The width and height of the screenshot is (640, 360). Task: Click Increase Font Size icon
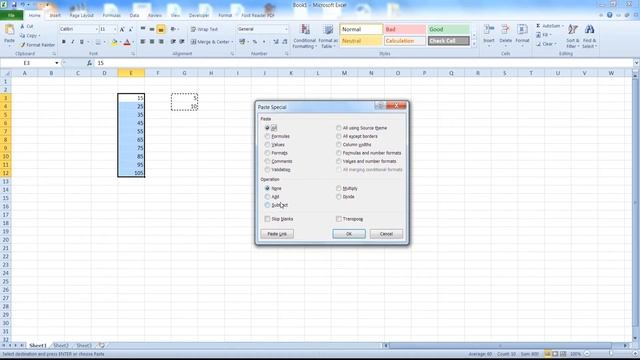pyautogui.click(x=122, y=29)
